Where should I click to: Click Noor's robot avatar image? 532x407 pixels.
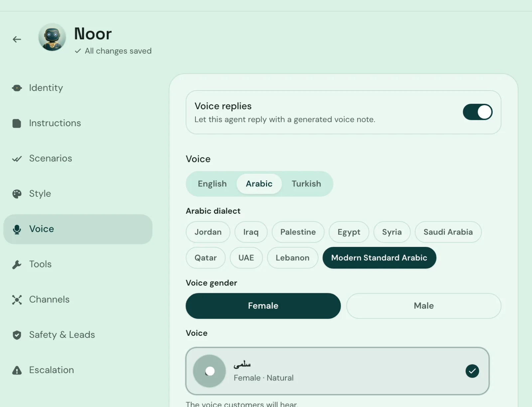(52, 37)
